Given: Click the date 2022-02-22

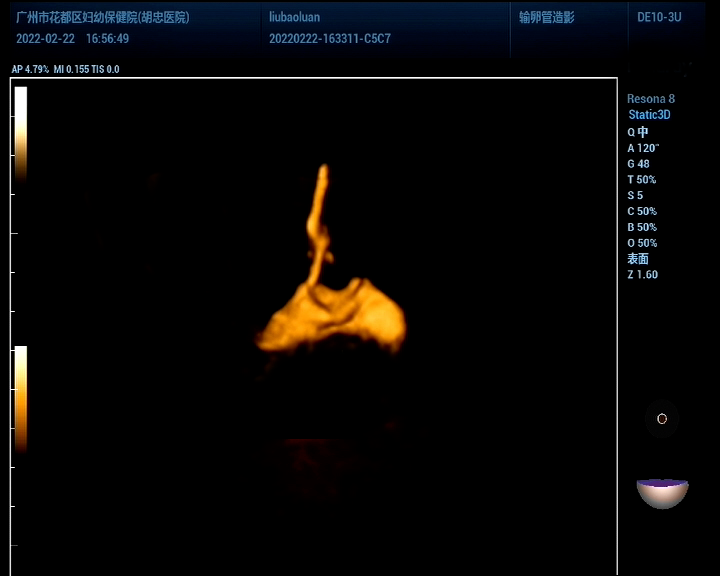Looking at the screenshot, I should tap(45, 39).
